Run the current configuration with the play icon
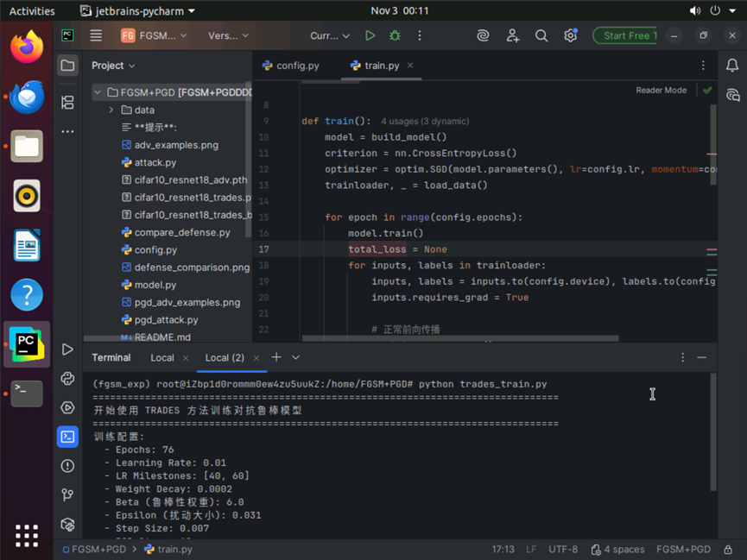Screen dimensions: 747x560 tap(370, 35)
